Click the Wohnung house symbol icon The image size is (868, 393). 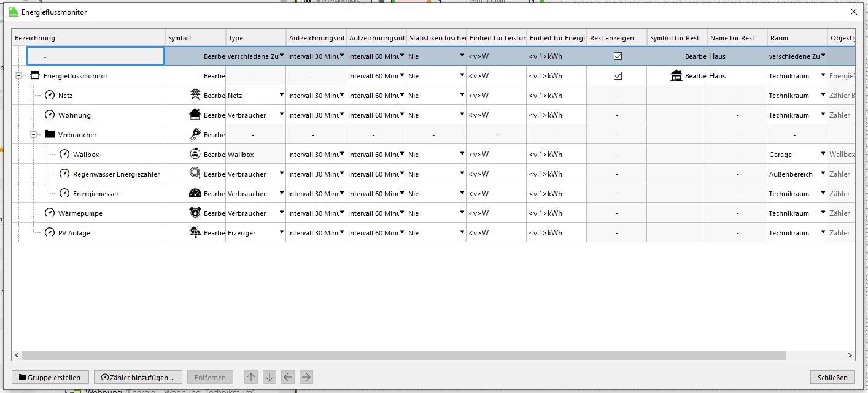(x=195, y=115)
